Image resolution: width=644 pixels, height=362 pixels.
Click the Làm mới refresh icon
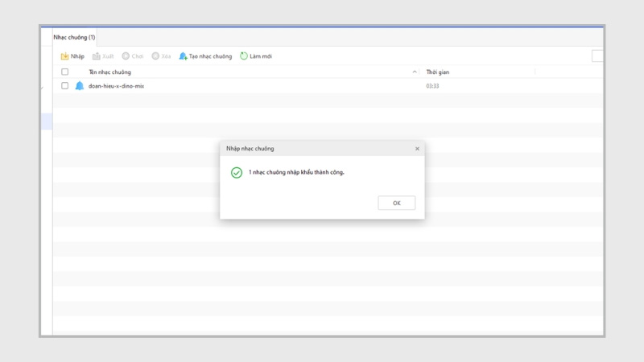point(244,56)
